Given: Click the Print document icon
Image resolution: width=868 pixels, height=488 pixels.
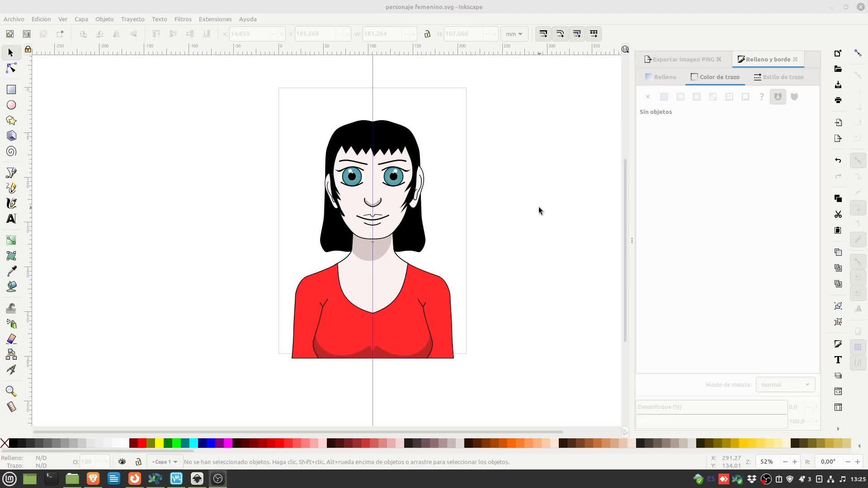Looking at the screenshot, I should point(838,100).
